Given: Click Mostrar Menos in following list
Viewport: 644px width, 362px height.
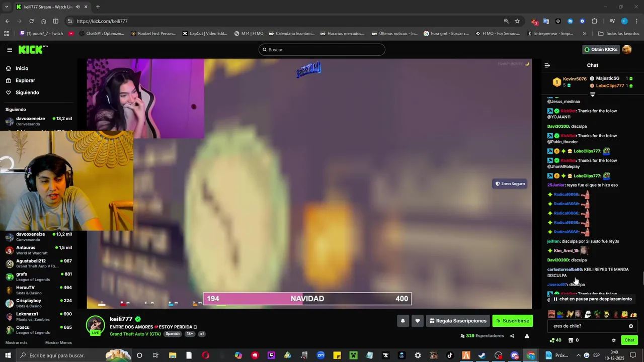Looking at the screenshot, I should pyautogui.click(x=58, y=343).
